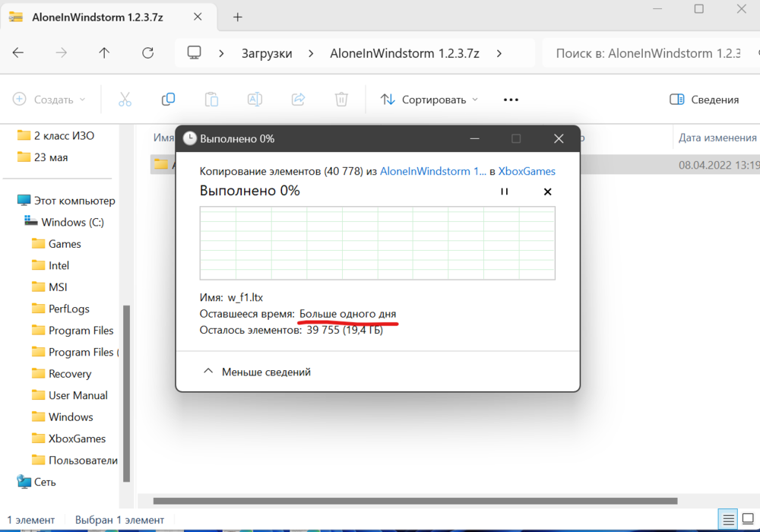Click the Paste icon
This screenshot has height=532, width=760.
pyautogui.click(x=211, y=99)
